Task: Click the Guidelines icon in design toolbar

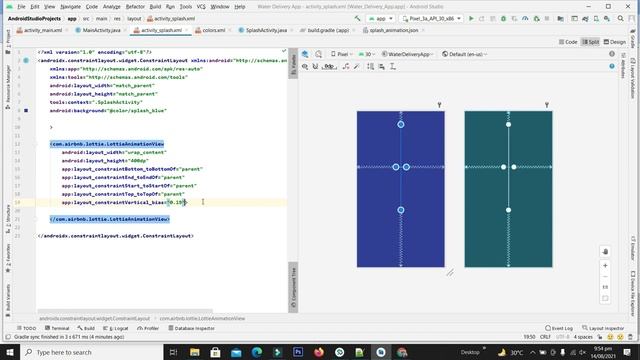Action: [x=392, y=66]
